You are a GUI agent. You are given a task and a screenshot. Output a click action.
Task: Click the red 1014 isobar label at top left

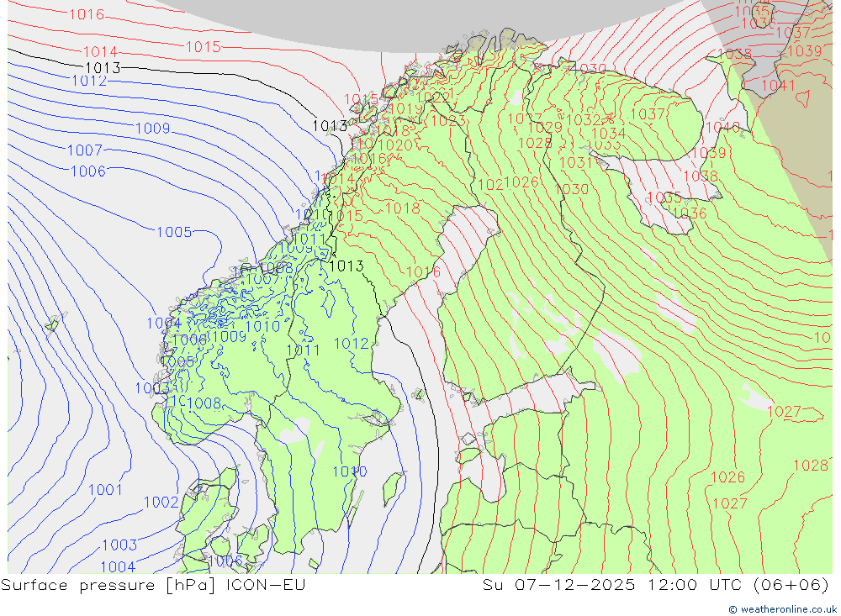[100, 52]
